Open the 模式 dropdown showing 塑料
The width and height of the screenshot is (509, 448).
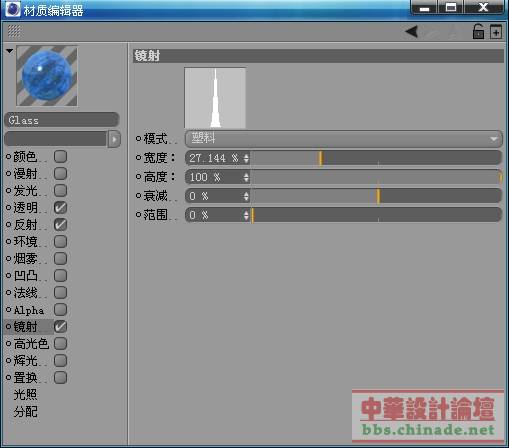343,138
